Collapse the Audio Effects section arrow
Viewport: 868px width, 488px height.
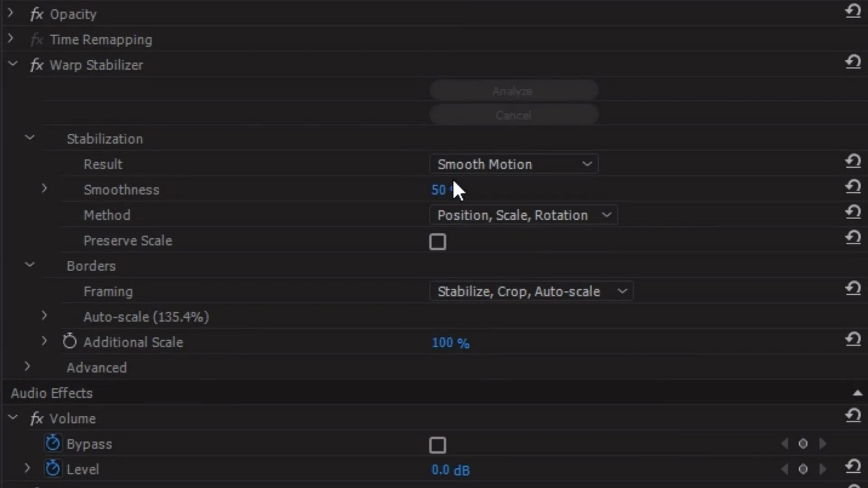(x=857, y=393)
